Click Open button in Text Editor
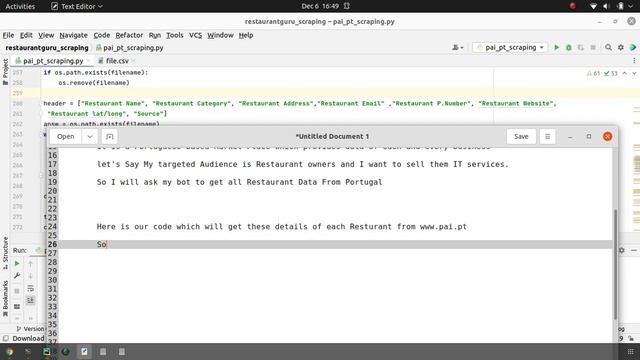This screenshot has width=640, height=360. [x=66, y=136]
